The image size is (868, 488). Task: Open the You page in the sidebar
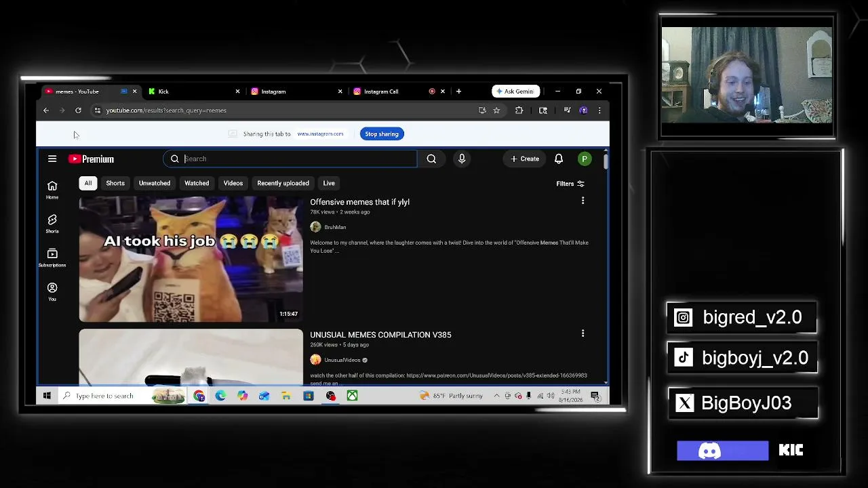click(52, 291)
